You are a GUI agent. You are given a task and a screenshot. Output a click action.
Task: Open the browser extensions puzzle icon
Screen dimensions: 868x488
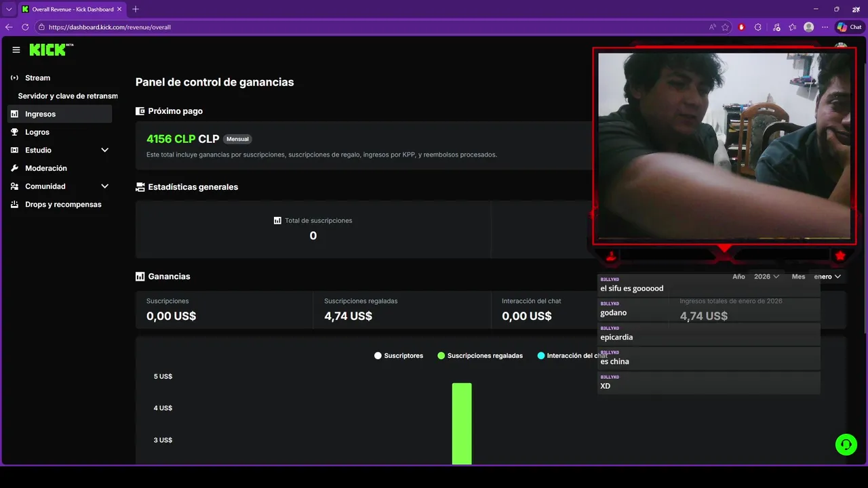(758, 27)
